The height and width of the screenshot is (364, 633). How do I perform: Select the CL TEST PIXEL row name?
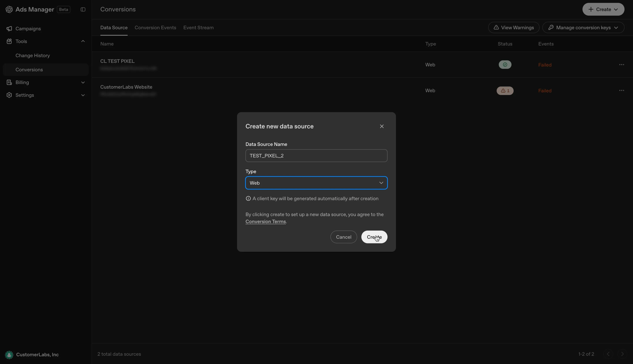coord(117,61)
